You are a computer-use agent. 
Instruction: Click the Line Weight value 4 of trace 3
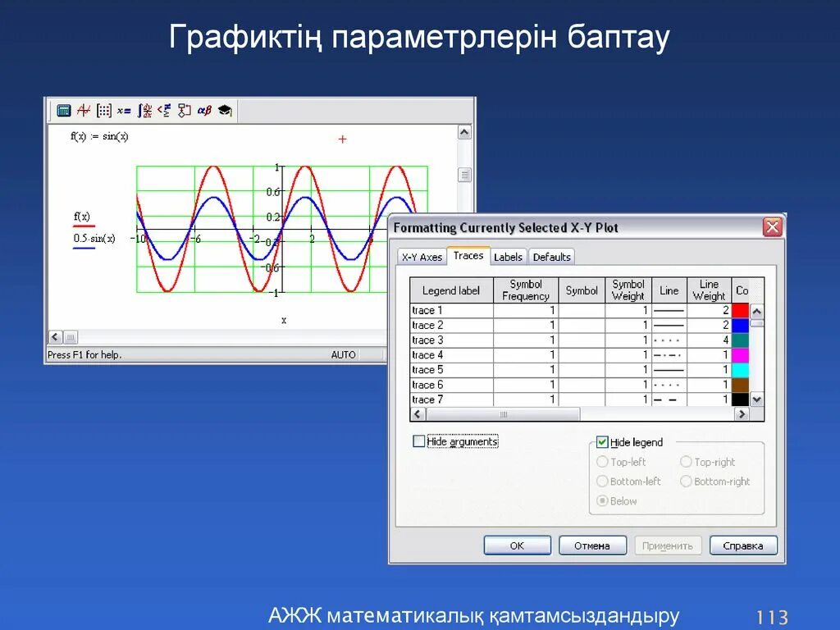click(710, 340)
